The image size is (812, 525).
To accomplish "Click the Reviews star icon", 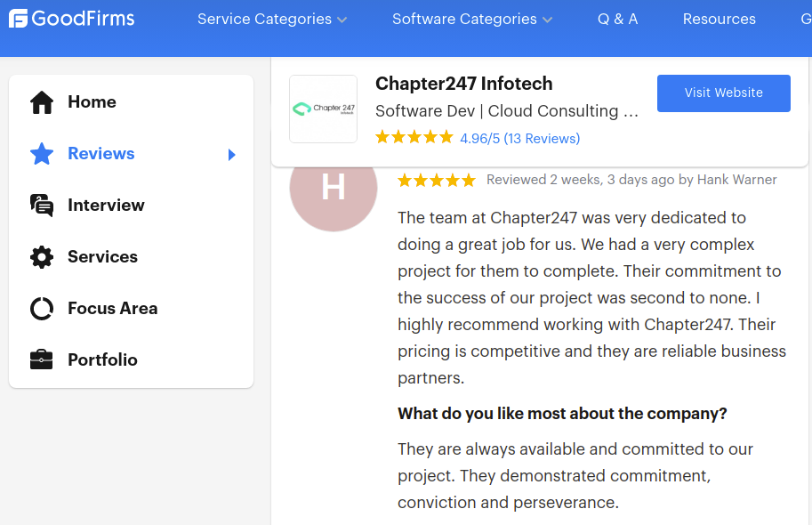I will [x=41, y=153].
